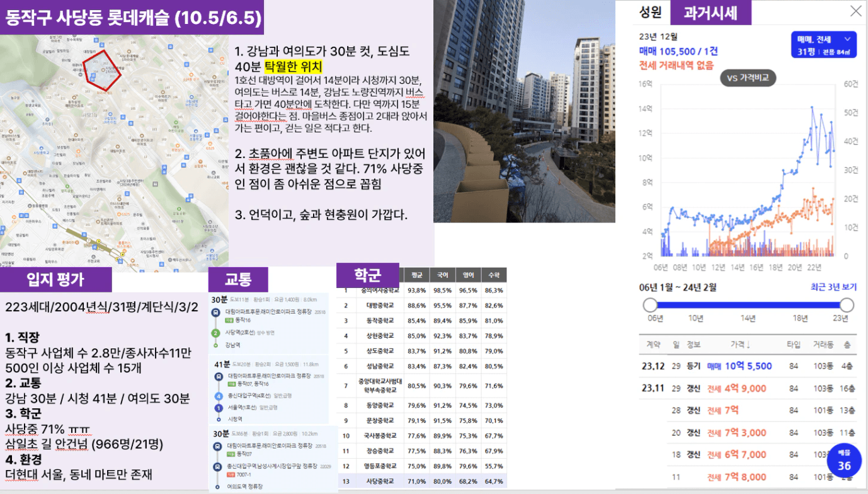This screenshot has height=494, width=868.
Task: Select the 장승중학교 row
Action: point(421,451)
